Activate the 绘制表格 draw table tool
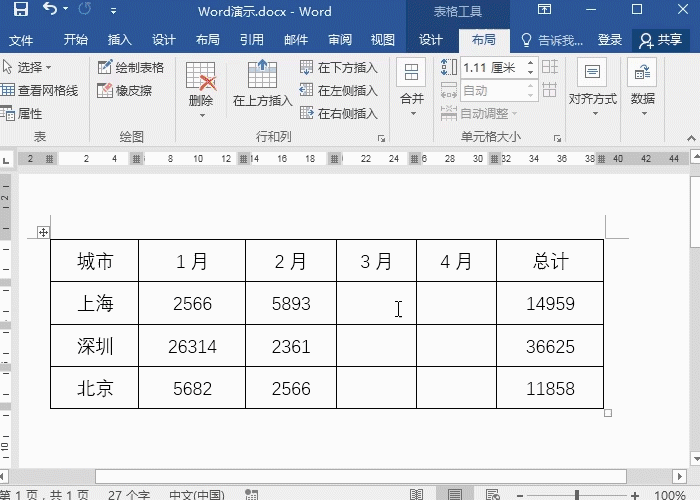 tap(131, 67)
